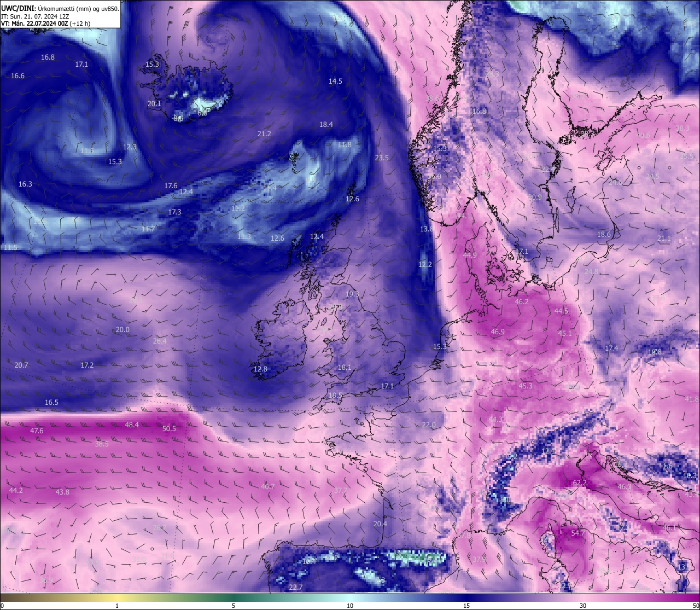Image resolution: width=700 pixels, height=610 pixels.
Task: Click the 54.7 value near Corsica
Action: pos(578,533)
